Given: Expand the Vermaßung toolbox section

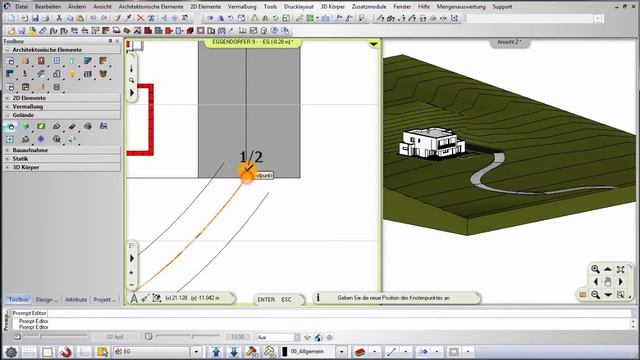Looking at the screenshot, I should (7, 107).
